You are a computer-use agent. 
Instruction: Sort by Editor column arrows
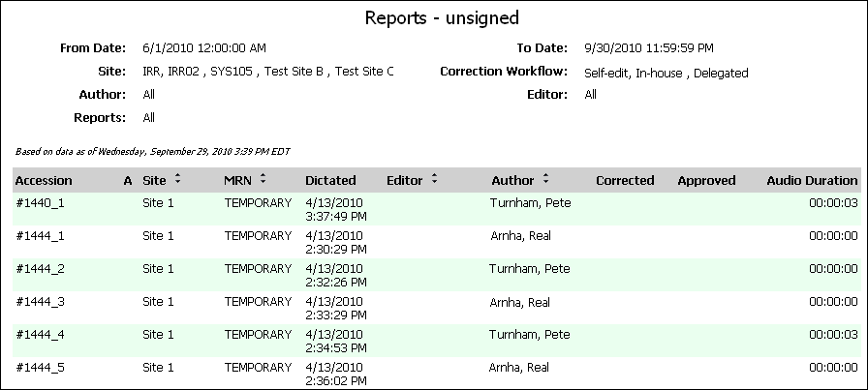435,179
